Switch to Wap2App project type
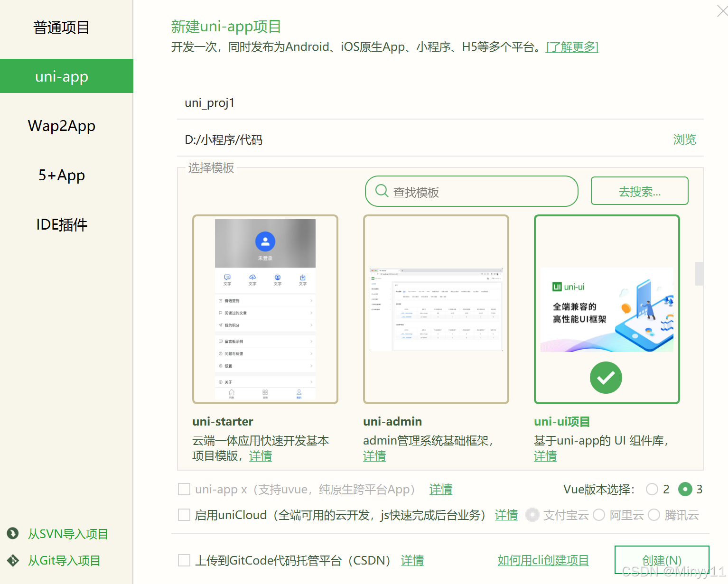This screenshot has height=584, width=728. [62, 126]
